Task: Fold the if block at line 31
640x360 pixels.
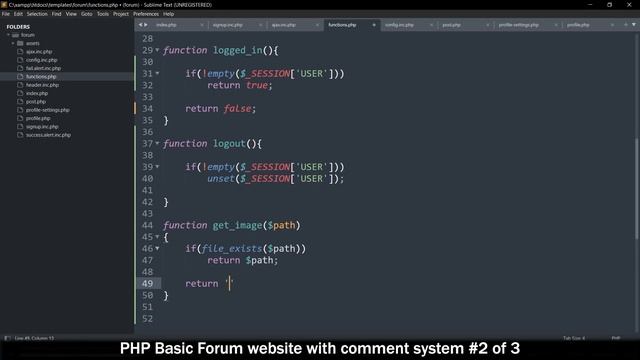Action: point(158,73)
